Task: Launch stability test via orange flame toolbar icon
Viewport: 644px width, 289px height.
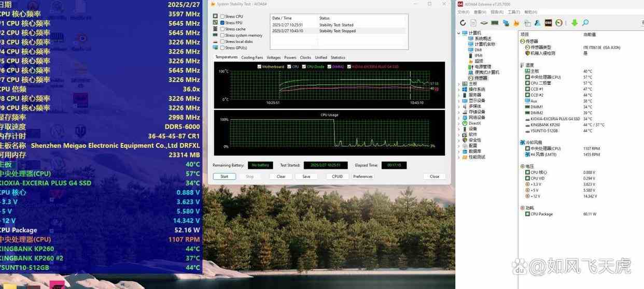Action: (516, 23)
